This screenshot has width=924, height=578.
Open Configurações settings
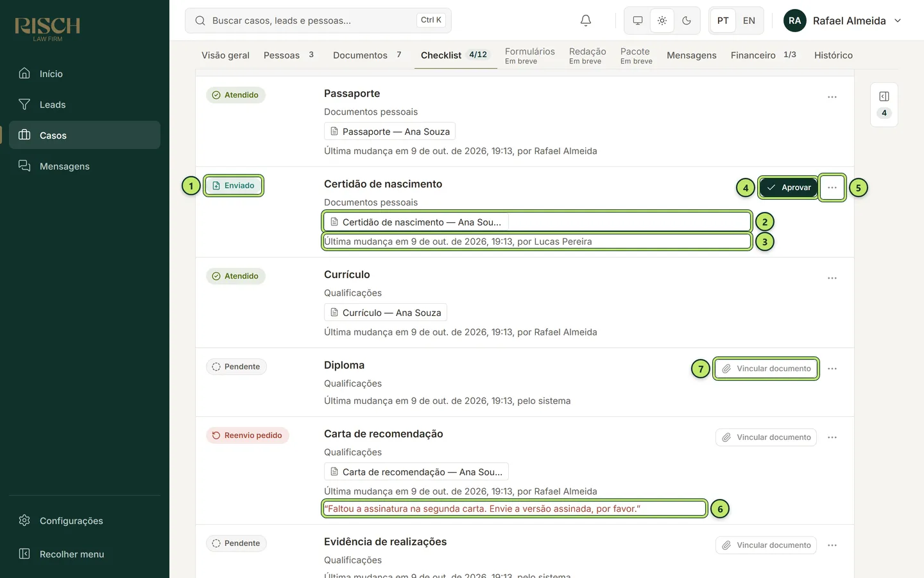click(x=85, y=521)
